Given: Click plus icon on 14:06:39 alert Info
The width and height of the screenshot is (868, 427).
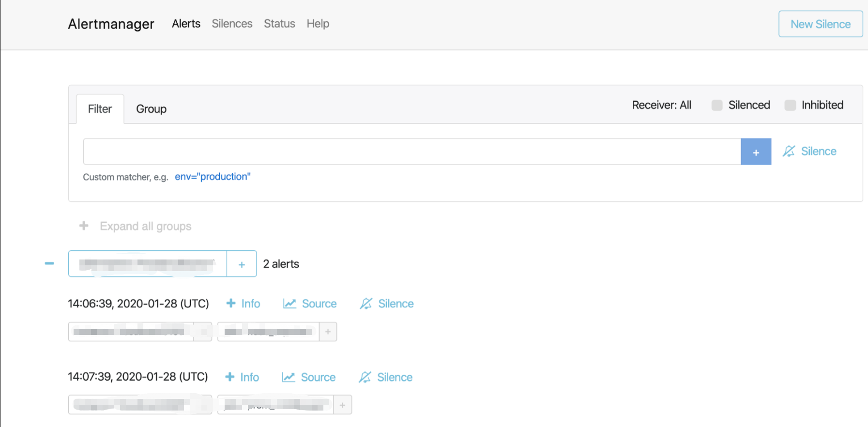Looking at the screenshot, I should tap(231, 303).
